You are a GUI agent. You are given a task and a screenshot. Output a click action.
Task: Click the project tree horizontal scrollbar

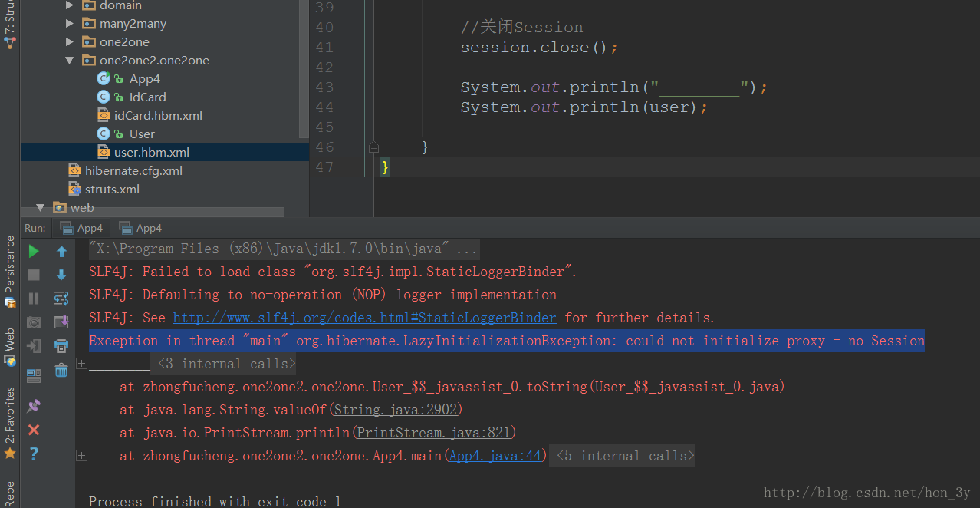click(153, 213)
